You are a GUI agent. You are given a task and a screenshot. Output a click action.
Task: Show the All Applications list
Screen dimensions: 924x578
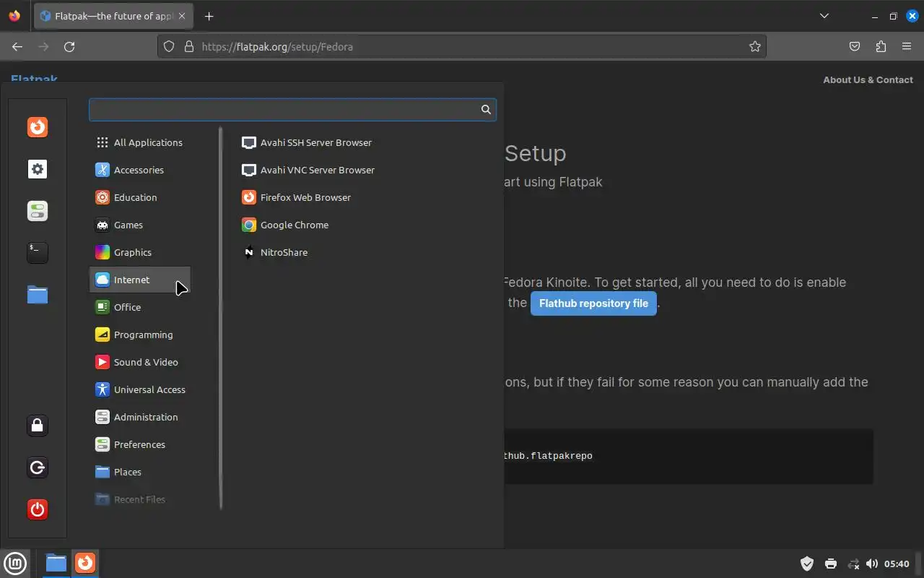(x=147, y=142)
